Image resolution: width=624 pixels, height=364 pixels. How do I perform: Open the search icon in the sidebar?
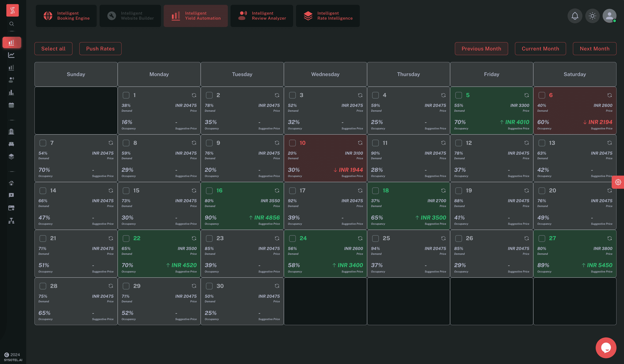pyautogui.click(x=12, y=24)
